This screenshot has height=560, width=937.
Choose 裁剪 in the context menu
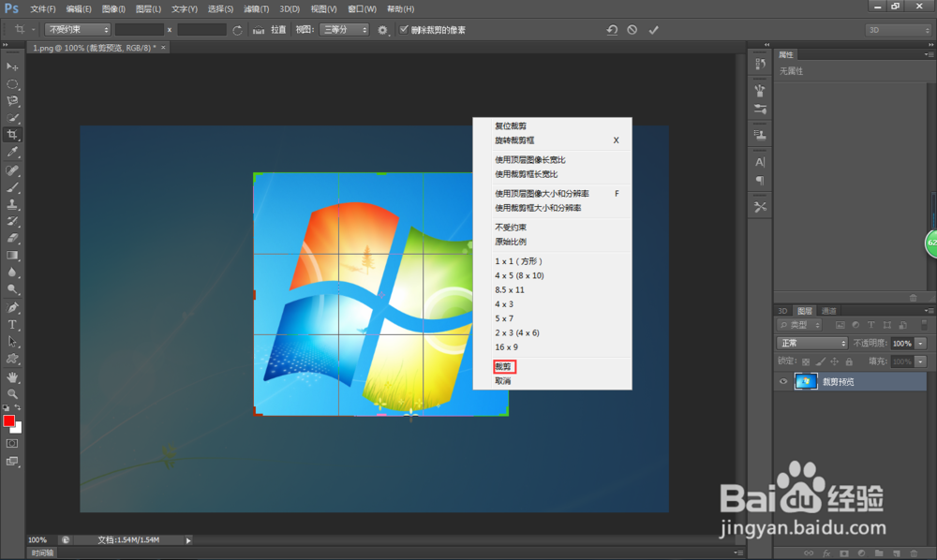tap(503, 366)
